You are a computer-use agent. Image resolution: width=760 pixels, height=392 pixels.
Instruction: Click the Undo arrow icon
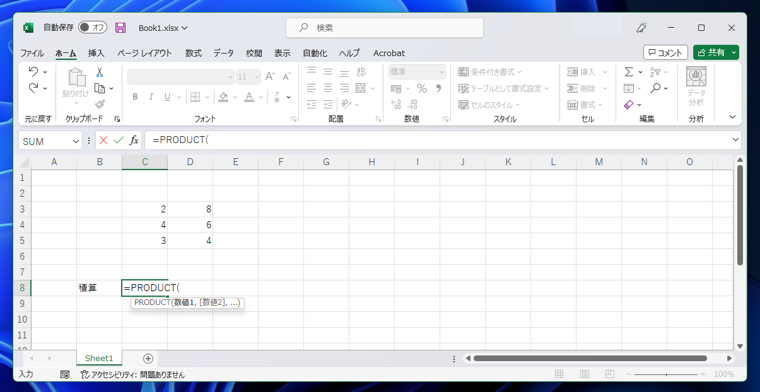pos(33,72)
